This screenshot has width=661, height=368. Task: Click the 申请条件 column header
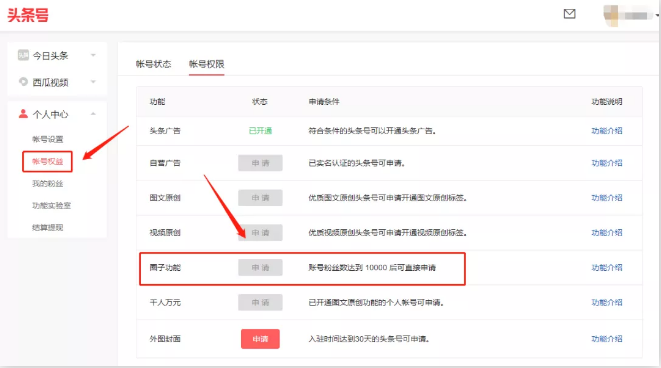tap(324, 102)
